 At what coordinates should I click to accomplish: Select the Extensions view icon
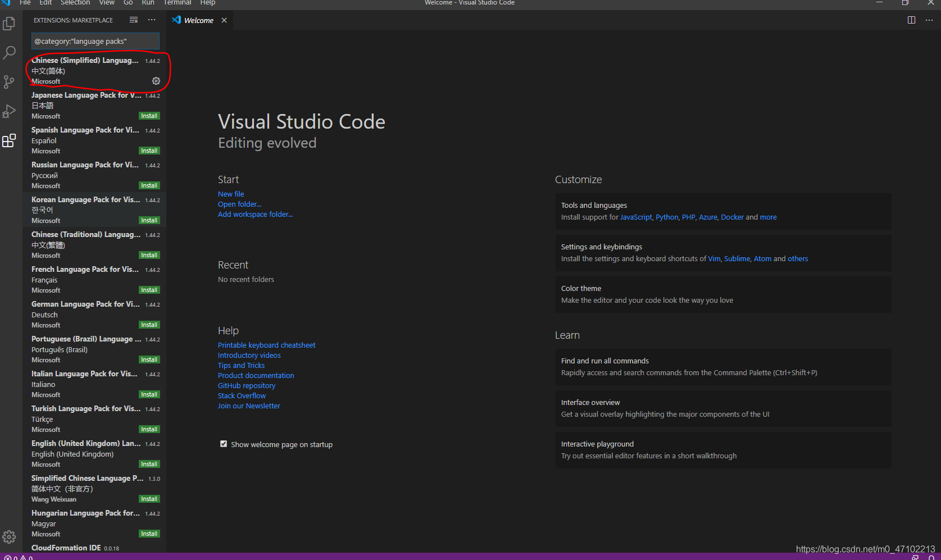pos(9,140)
